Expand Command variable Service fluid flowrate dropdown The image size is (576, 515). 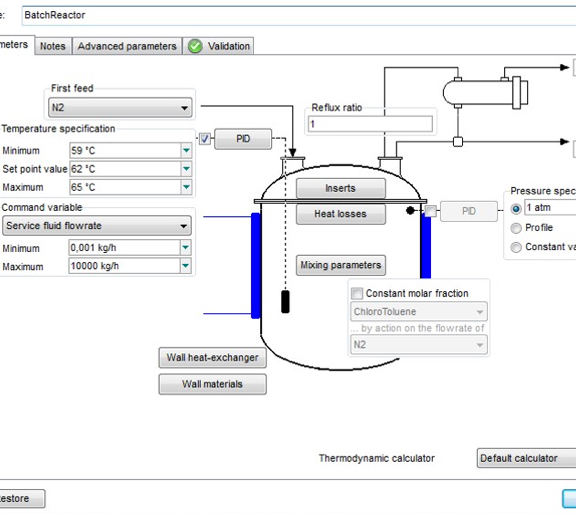97,226
